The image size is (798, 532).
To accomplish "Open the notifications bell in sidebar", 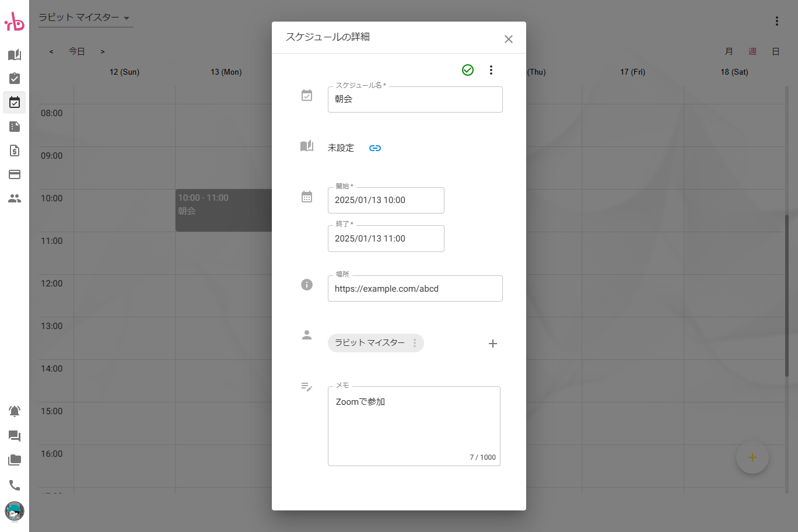I will (x=15, y=411).
